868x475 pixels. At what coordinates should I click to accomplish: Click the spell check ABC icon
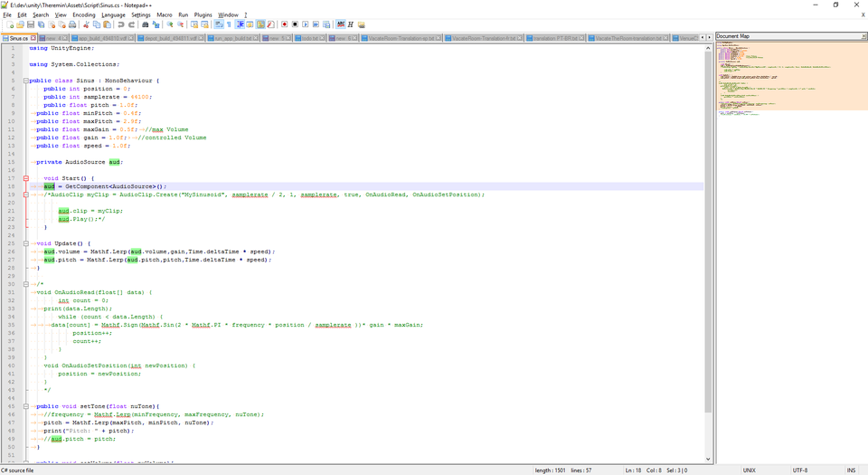coord(340,24)
